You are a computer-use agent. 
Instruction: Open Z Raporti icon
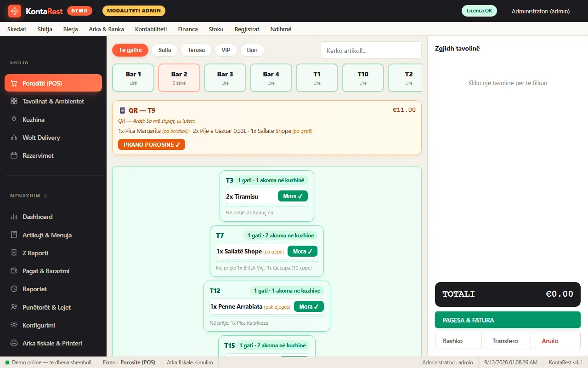tap(14, 253)
